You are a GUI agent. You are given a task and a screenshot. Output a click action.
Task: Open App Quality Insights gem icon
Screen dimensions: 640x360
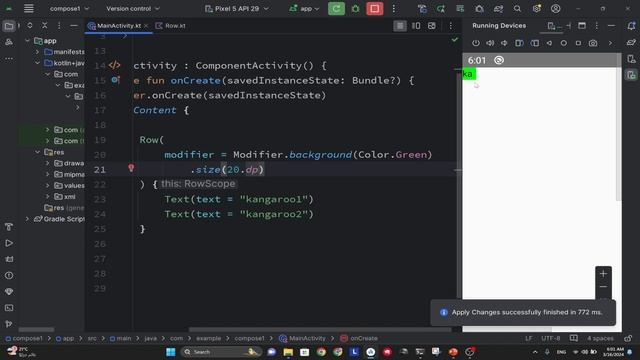click(x=9, y=291)
